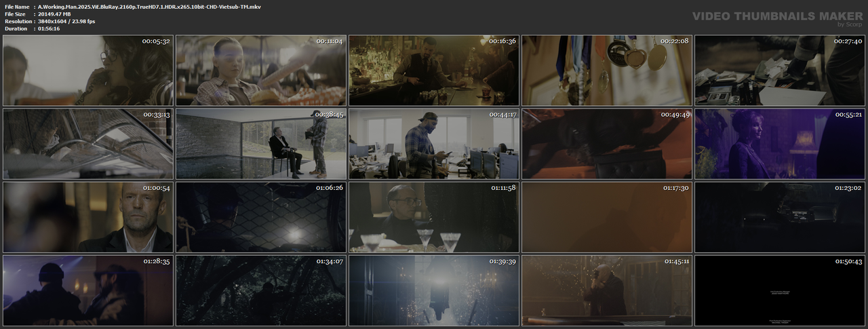Select the brown frame at 01:17:30
This screenshot has height=329, width=868.
click(607, 217)
